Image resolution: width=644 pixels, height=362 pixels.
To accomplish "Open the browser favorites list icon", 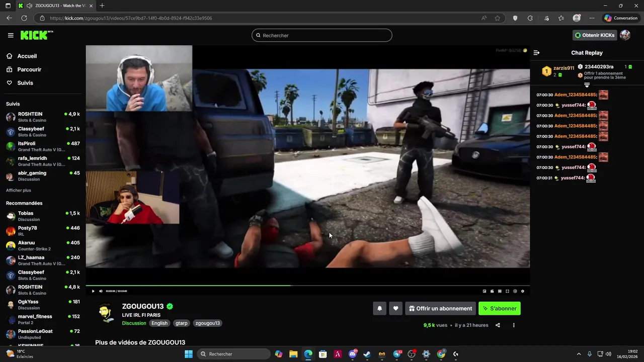I will (x=561, y=18).
